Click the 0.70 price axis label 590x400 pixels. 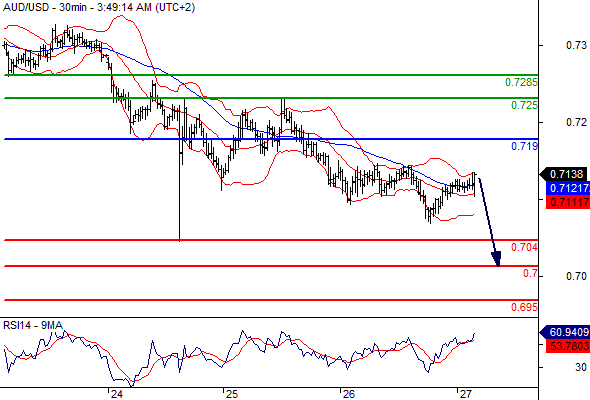coord(576,277)
